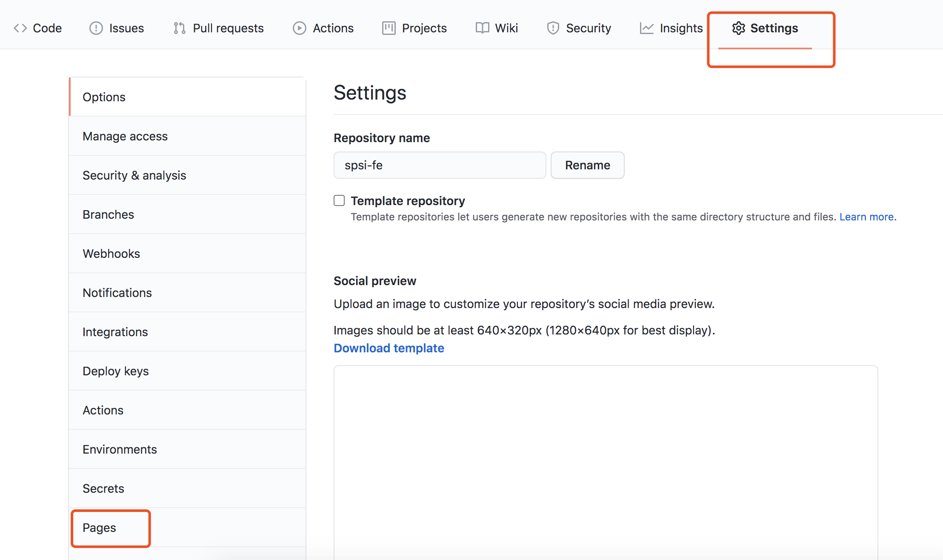
Task: Go to Branches settings
Action: [x=187, y=214]
